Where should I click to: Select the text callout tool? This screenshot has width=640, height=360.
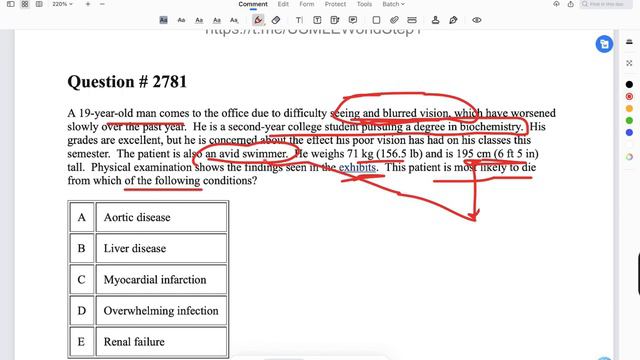tap(335, 20)
